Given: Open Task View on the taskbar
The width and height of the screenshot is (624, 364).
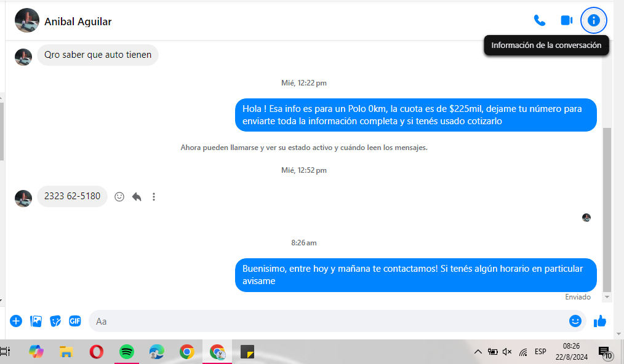Looking at the screenshot, I should click(x=5, y=352).
